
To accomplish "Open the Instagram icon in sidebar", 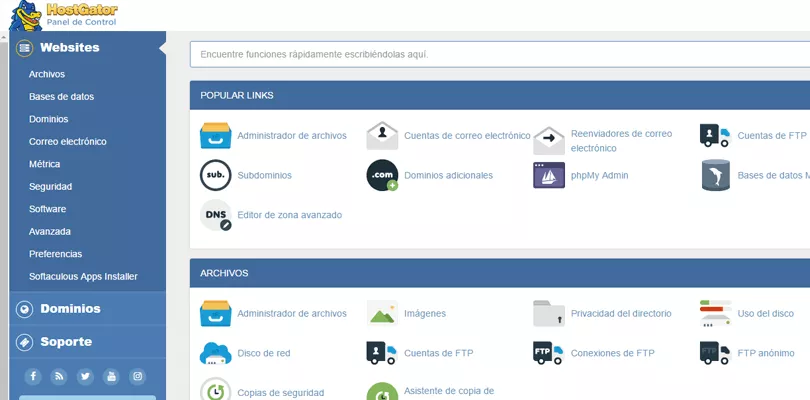I will pyautogui.click(x=137, y=376).
